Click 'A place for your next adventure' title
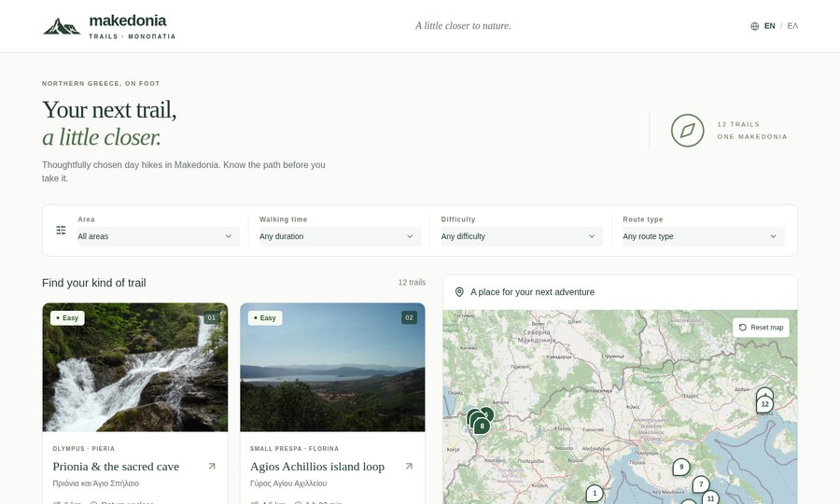 533,292
